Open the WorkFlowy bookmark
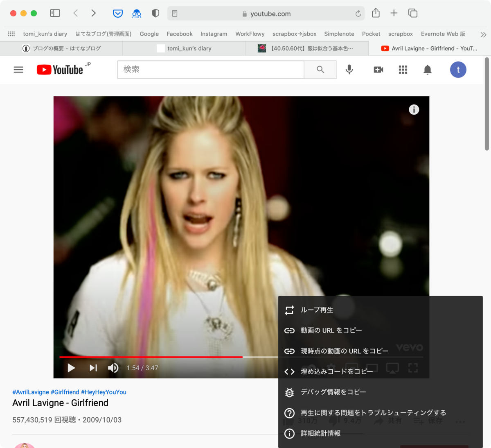Screen dimensions: 491x448 [250, 34]
